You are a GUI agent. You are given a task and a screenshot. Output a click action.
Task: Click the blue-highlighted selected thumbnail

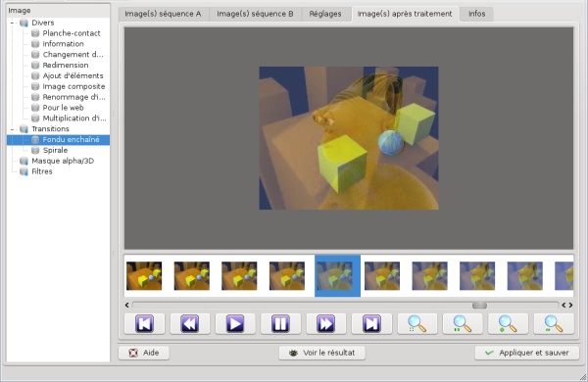[x=337, y=276]
